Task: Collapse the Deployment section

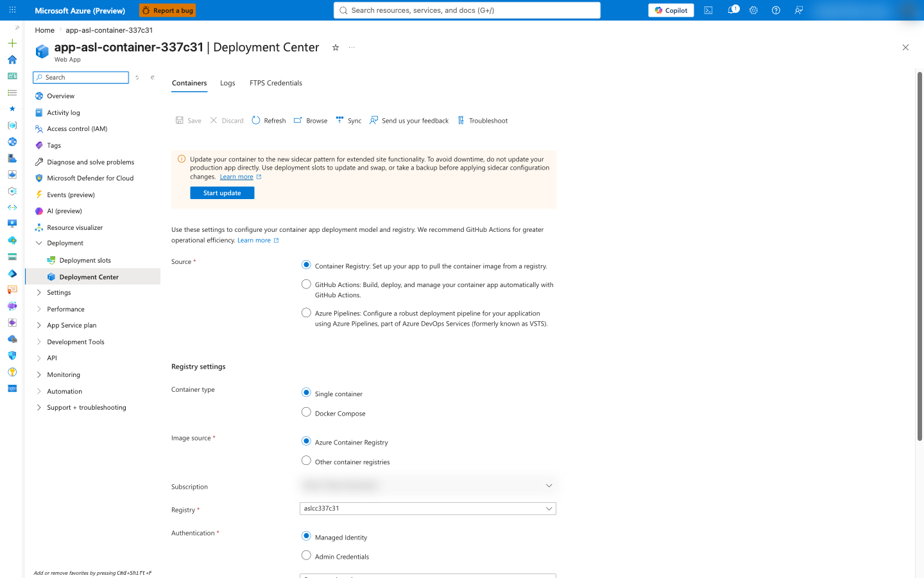Action: click(39, 243)
